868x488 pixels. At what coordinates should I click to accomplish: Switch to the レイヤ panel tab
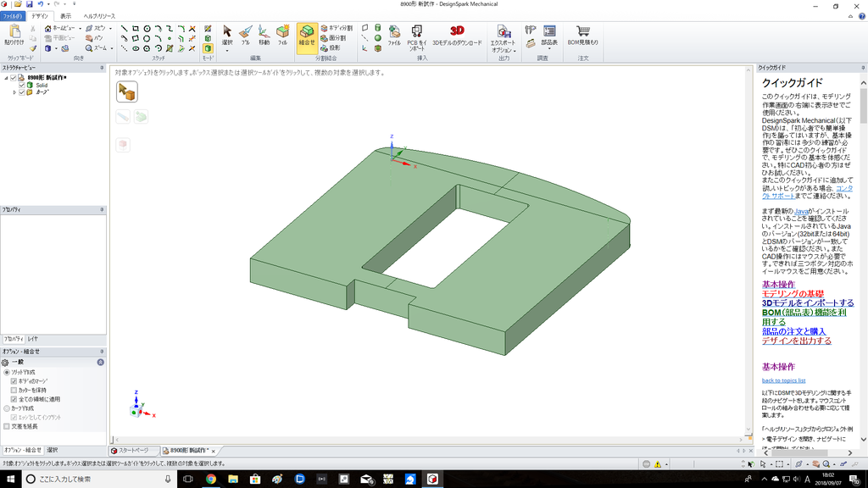33,339
